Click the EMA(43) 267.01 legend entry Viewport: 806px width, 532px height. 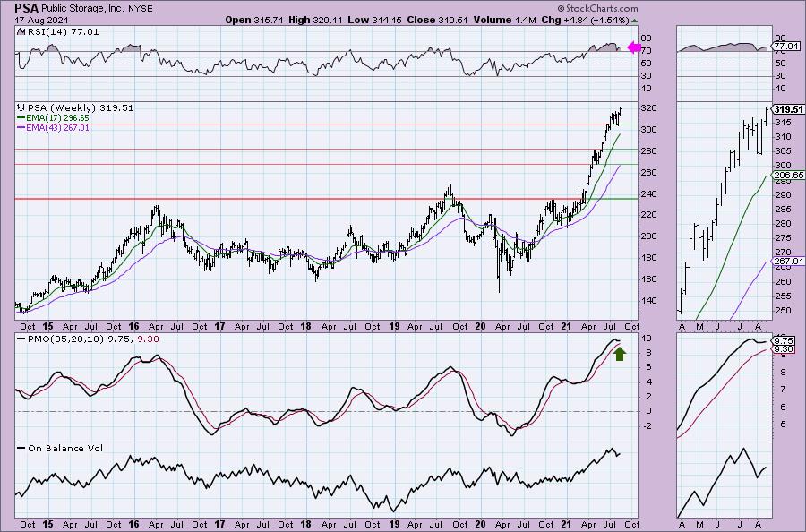(54, 127)
